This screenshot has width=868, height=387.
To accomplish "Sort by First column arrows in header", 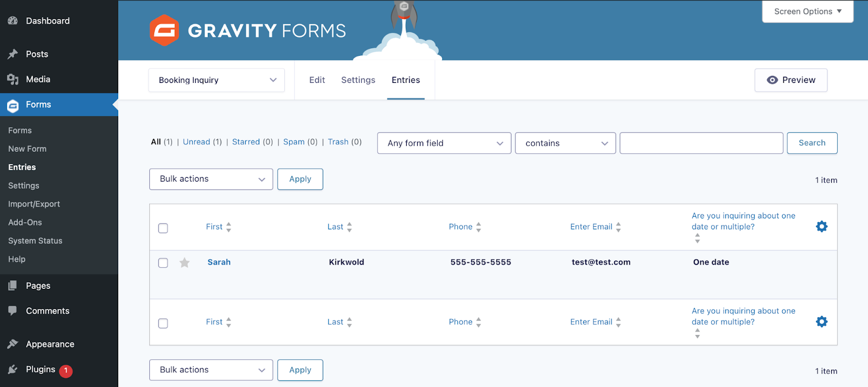I will tap(229, 227).
